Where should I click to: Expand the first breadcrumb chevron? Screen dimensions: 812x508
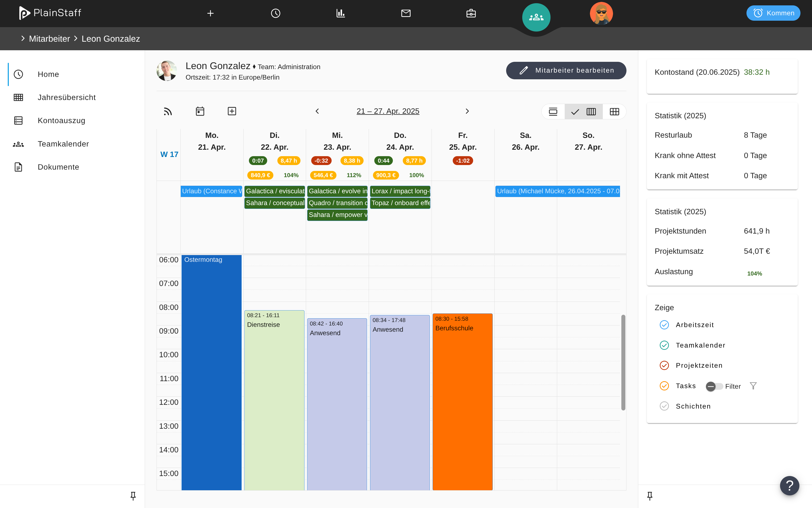click(23, 38)
